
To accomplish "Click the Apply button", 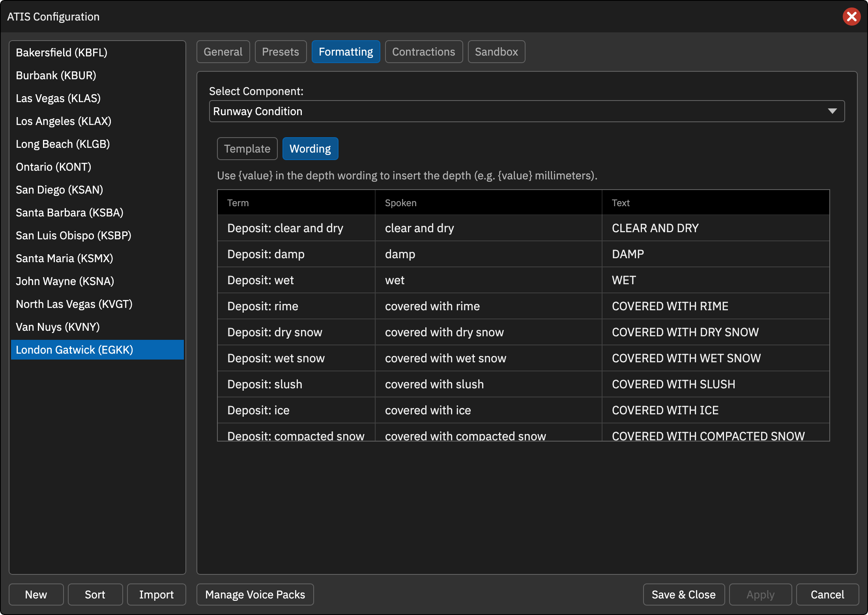I will (760, 594).
